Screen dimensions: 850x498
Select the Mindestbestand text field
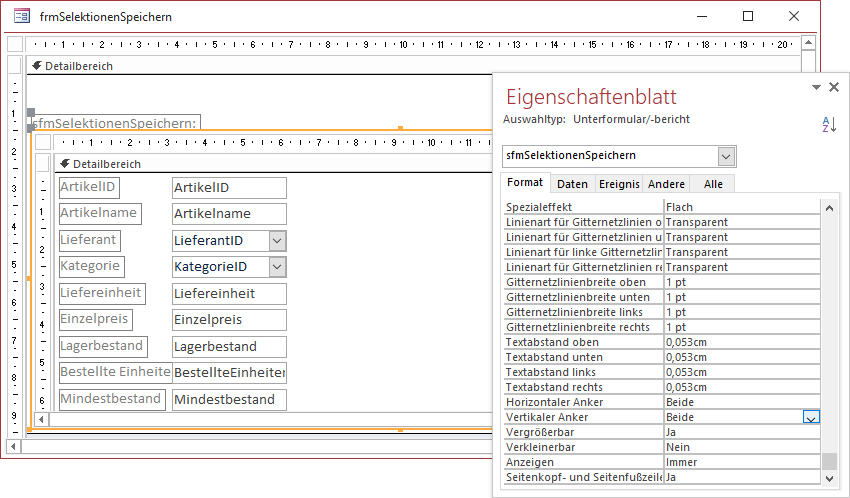click(x=229, y=400)
